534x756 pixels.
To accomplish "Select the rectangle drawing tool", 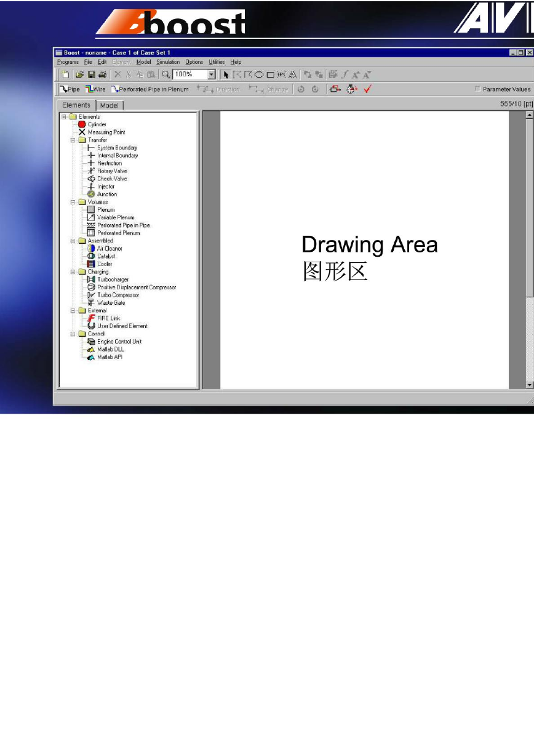I will click(x=270, y=74).
